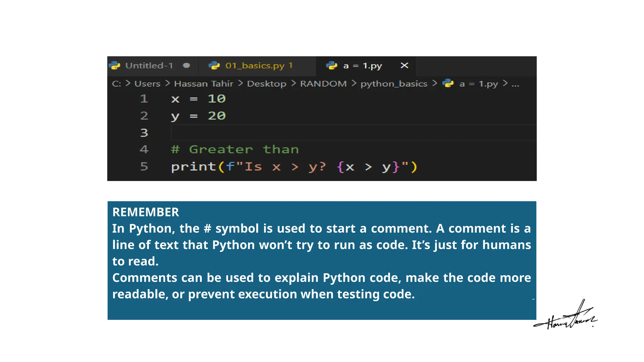
Task: Click the C: drive breadcrumb
Action: pos(116,84)
